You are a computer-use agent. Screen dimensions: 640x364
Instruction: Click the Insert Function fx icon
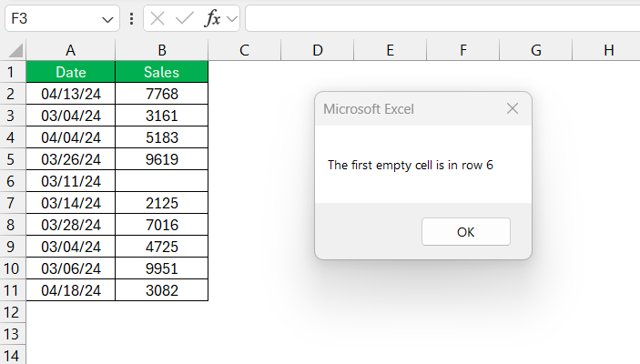pyautogui.click(x=212, y=18)
